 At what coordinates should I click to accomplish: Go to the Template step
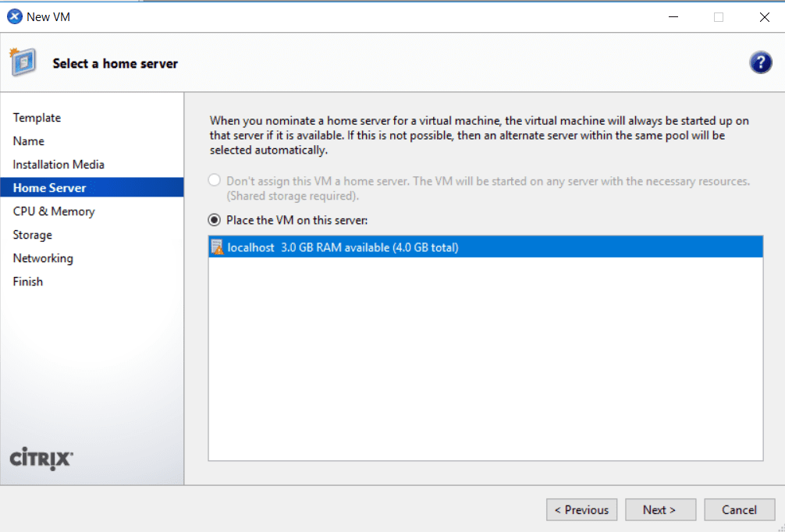click(37, 118)
